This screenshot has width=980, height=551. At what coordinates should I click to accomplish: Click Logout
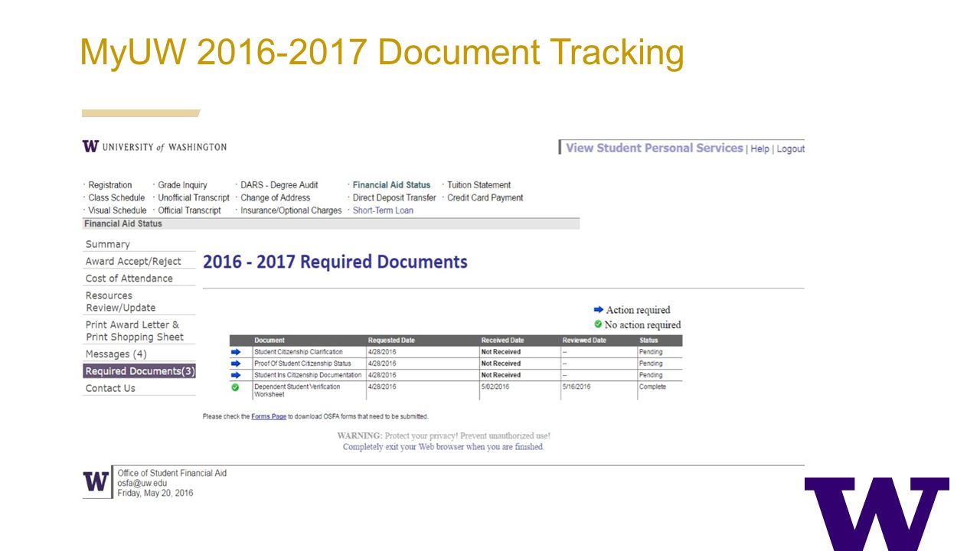(790, 148)
